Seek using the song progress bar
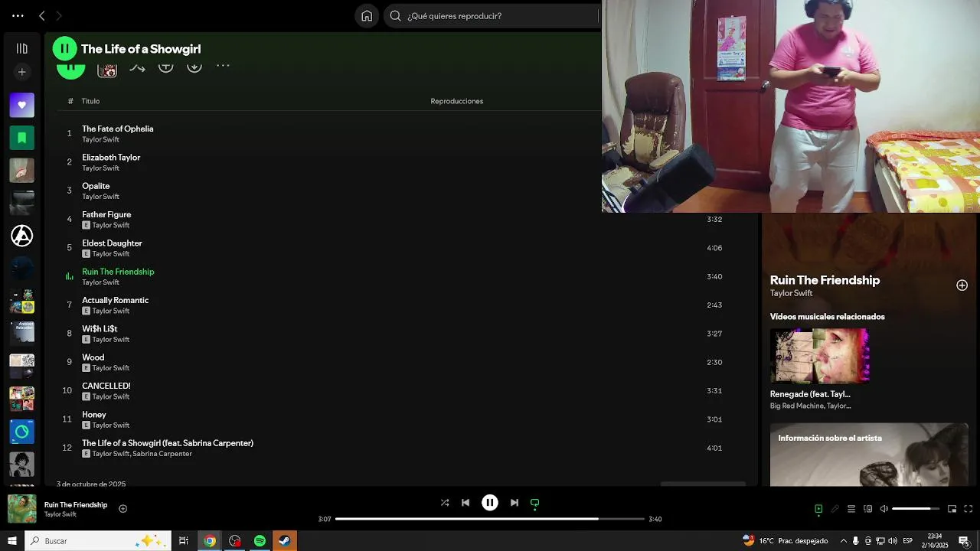 coord(490,519)
